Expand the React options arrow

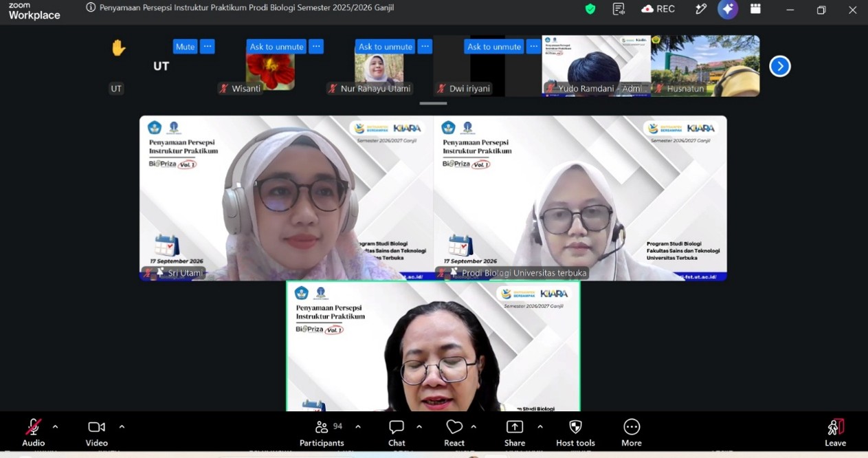474,427
